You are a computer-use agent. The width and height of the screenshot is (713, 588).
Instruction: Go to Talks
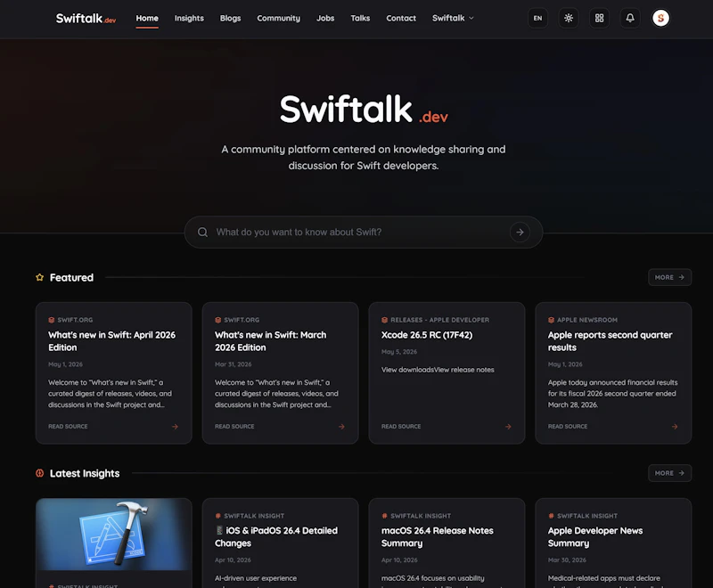(360, 18)
